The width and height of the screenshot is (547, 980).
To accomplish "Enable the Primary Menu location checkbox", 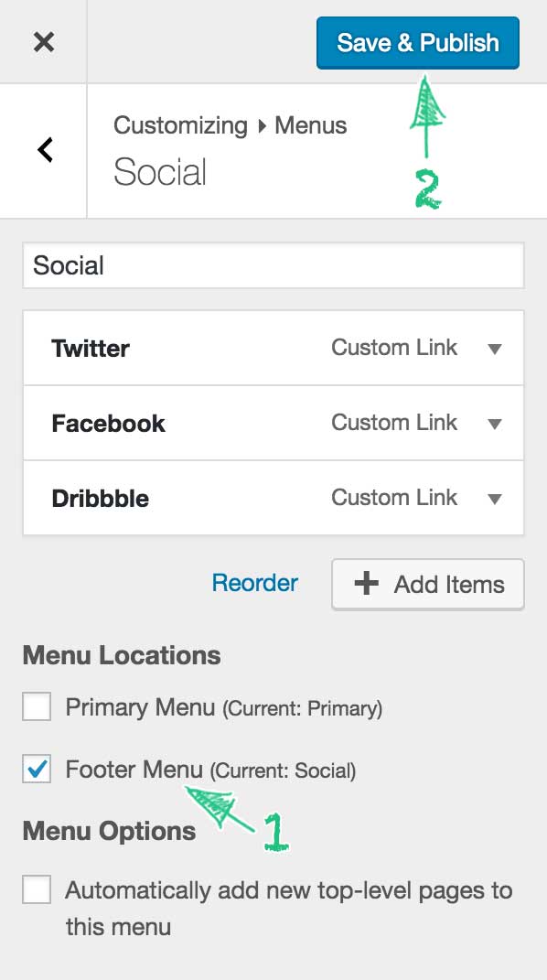I will pyautogui.click(x=37, y=707).
